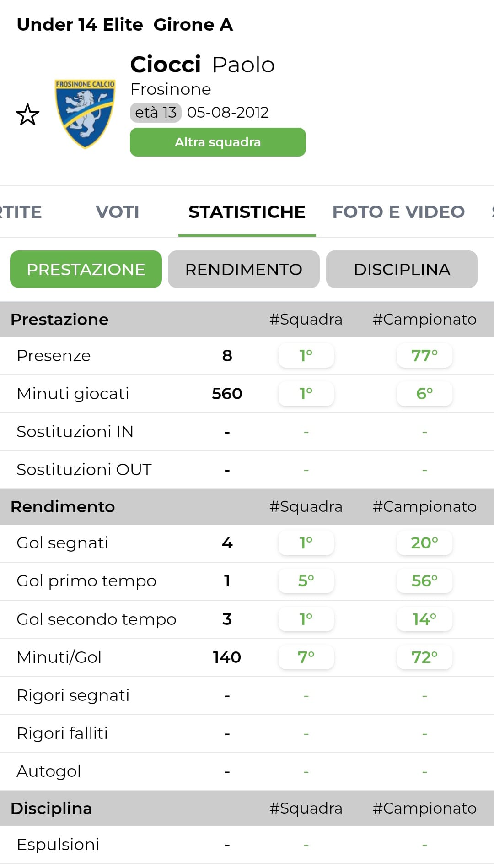Click the player name Ciocci Paolo
Image resolution: width=494 pixels, height=868 pixels.
point(202,65)
